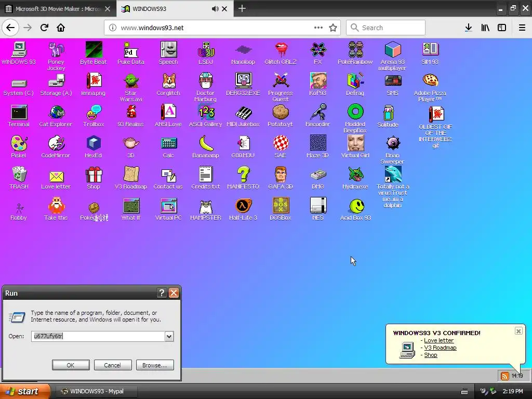
Task: Follow the Love letter notification link
Action: pos(438,340)
